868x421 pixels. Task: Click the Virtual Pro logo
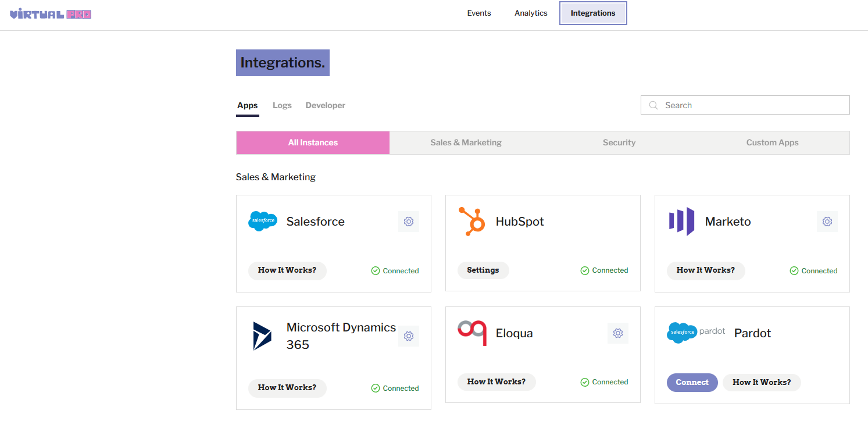pyautogui.click(x=51, y=14)
